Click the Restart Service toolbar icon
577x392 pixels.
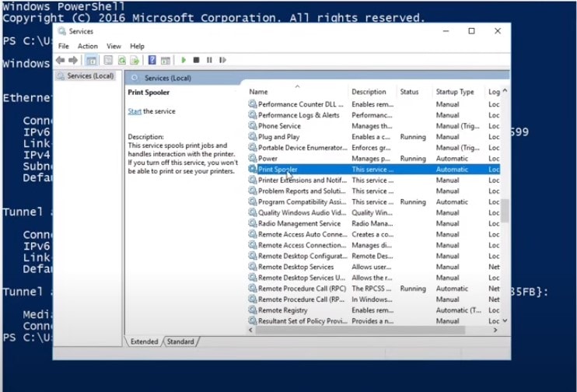click(x=222, y=60)
